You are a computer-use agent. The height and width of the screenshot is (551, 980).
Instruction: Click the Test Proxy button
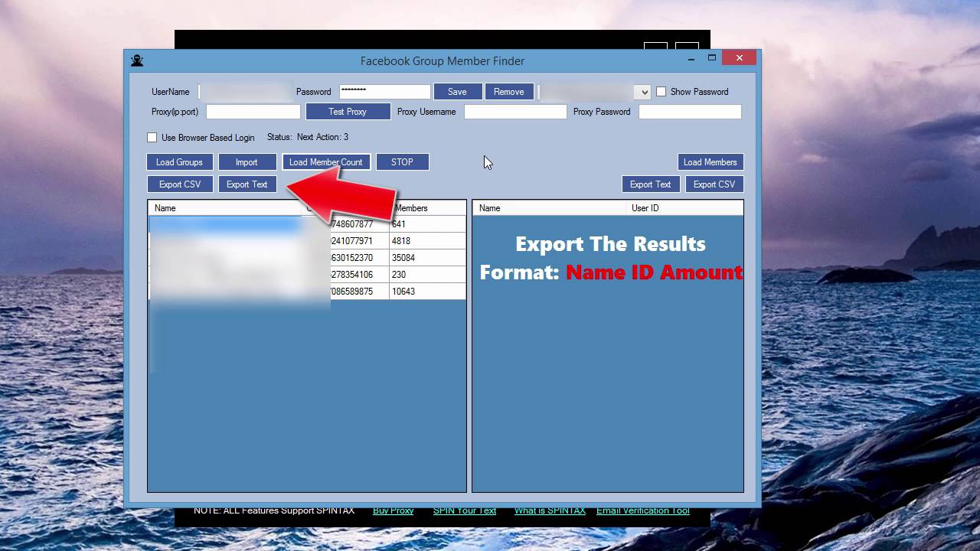(348, 112)
